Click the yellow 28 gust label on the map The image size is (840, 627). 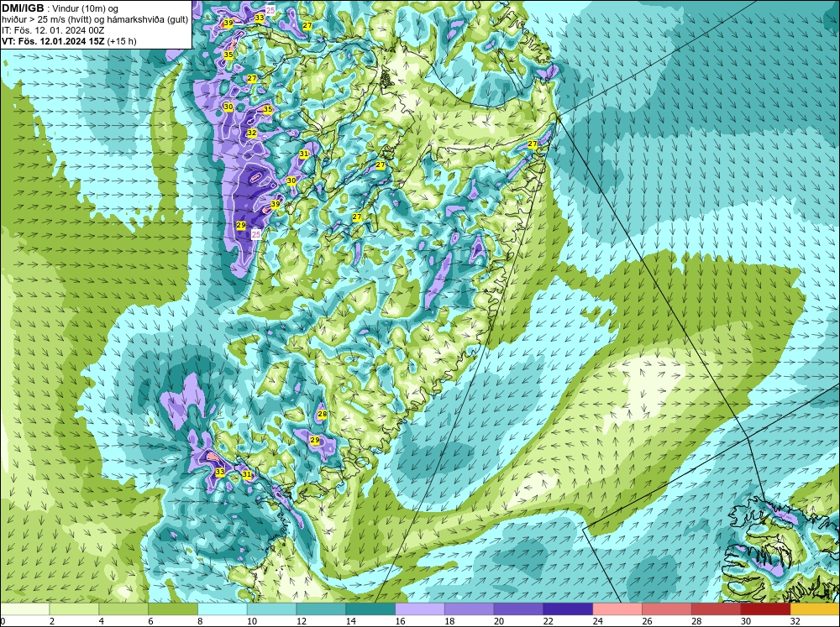[322, 414]
